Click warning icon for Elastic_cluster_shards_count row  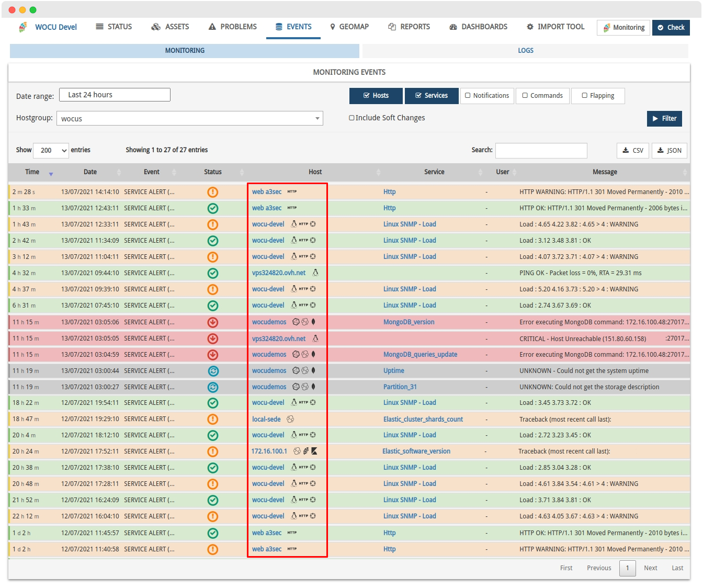(x=213, y=419)
